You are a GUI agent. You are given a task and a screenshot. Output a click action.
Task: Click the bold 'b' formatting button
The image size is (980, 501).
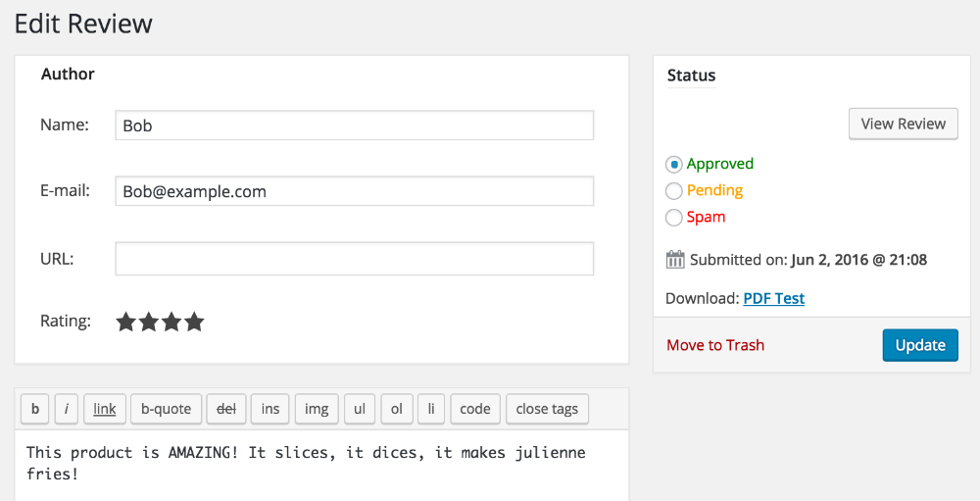35,409
